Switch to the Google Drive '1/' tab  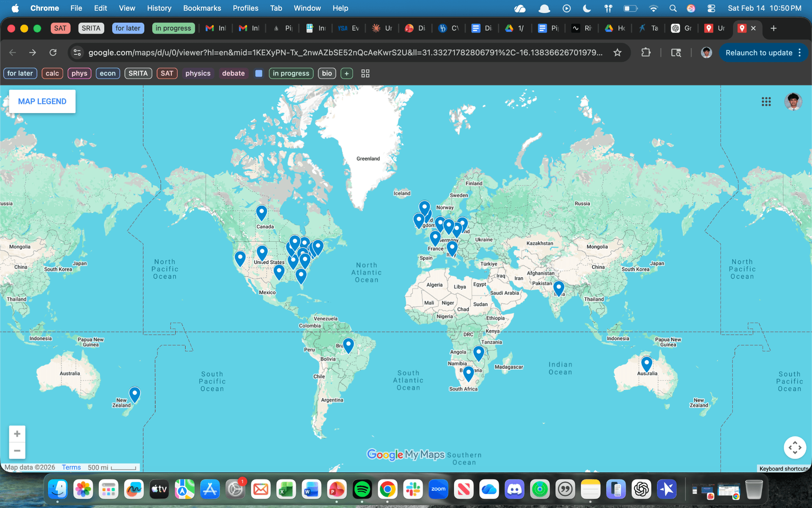pyautogui.click(x=516, y=28)
